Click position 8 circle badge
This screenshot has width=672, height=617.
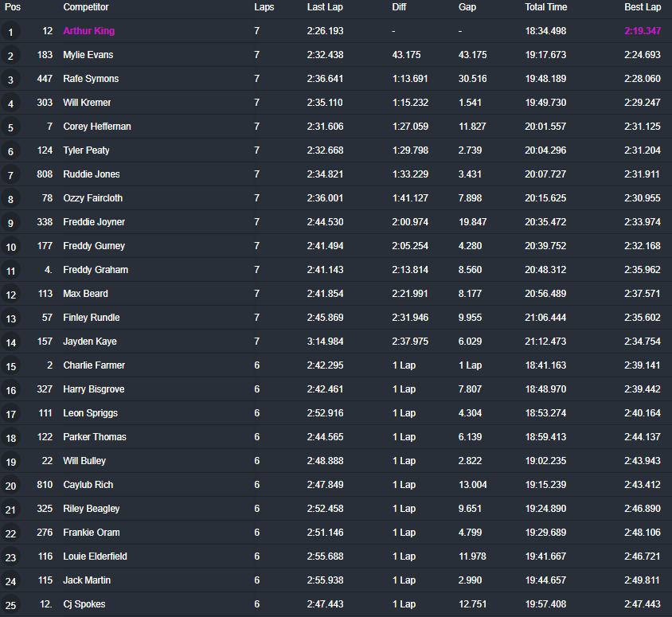pyautogui.click(x=11, y=199)
